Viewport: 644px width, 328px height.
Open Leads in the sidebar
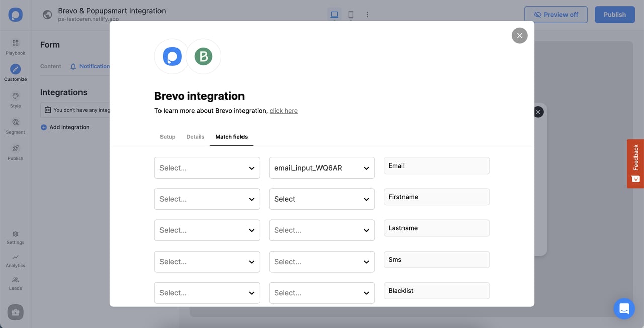(x=15, y=284)
